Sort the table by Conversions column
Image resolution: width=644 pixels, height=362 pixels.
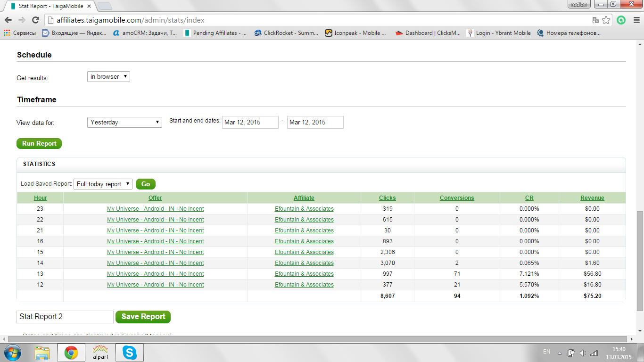pyautogui.click(x=457, y=198)
